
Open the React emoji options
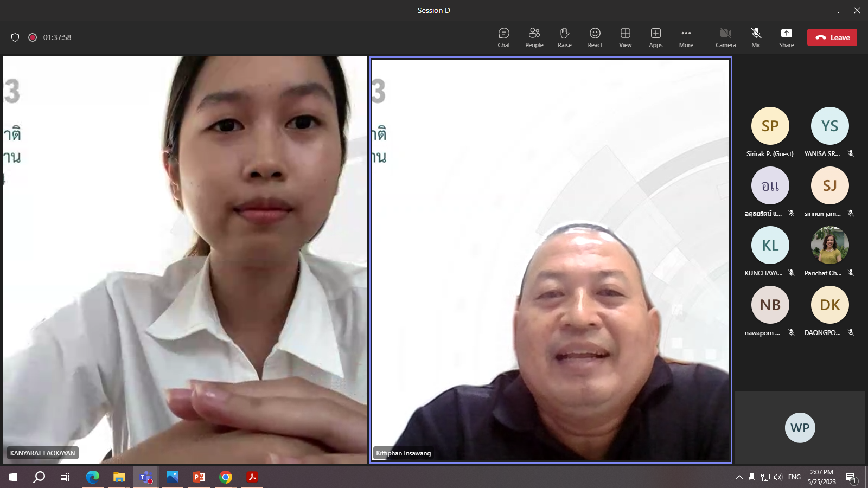595,37
